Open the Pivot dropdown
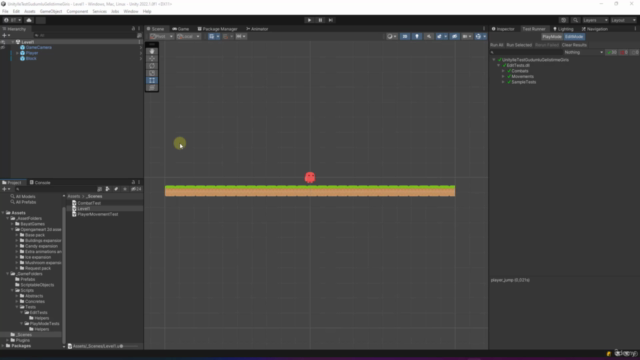 click(161, 36)
